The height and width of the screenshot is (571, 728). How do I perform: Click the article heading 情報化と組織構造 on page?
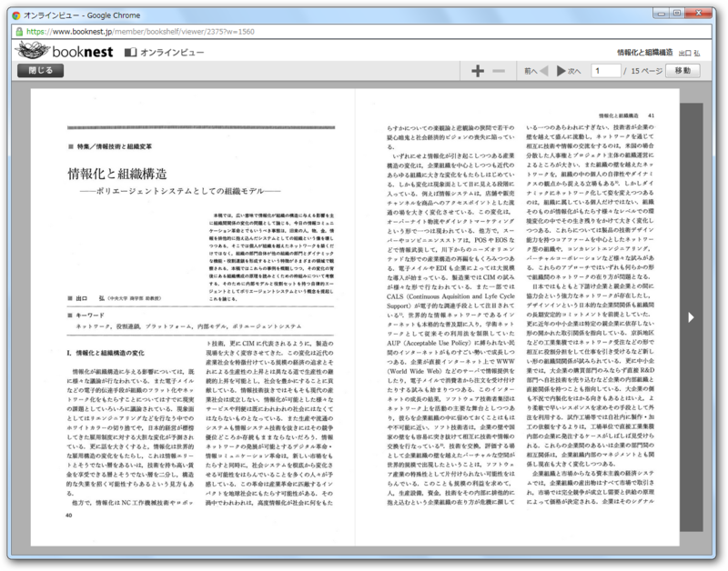coord(117,174)
